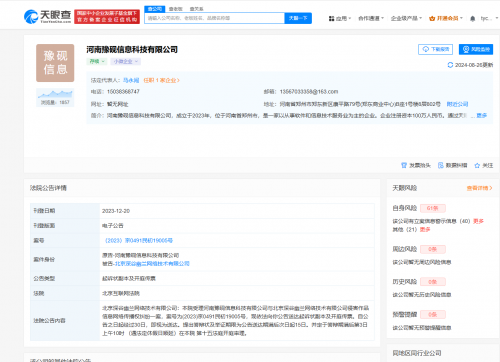The width and height of the screenshot is (500, 362).
Task: Click the plaintiff 河南豫砚信息科技有限公司 text
Action: (x=147, y=255)
